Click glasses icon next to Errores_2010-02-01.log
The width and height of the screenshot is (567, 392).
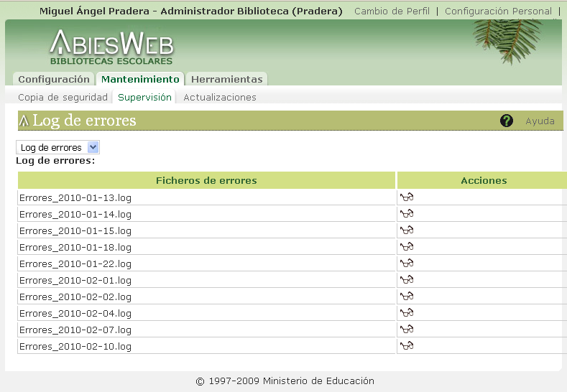pyautogui.click(x=407, y=280)
